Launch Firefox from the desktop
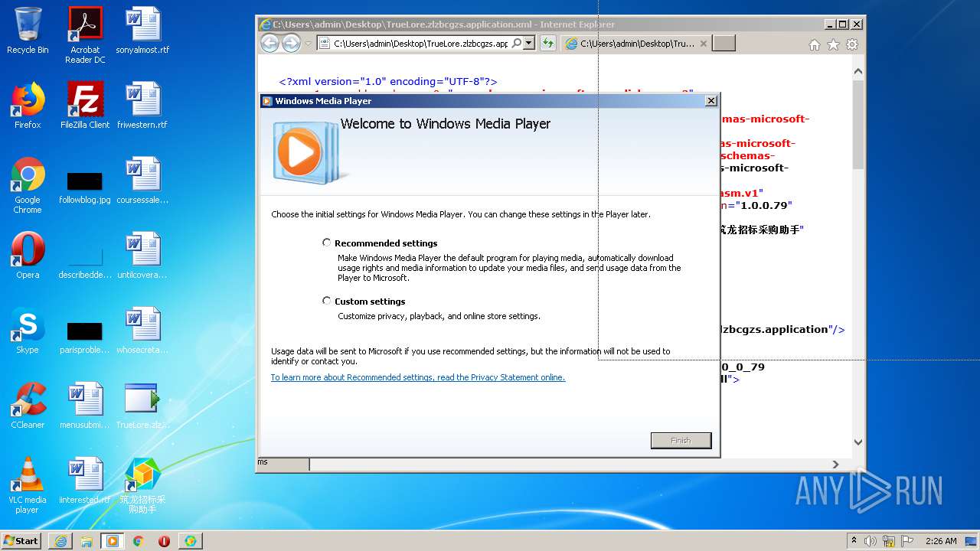Screen dimensions: 980x551 pyautogui.click(x=28, y=106)
